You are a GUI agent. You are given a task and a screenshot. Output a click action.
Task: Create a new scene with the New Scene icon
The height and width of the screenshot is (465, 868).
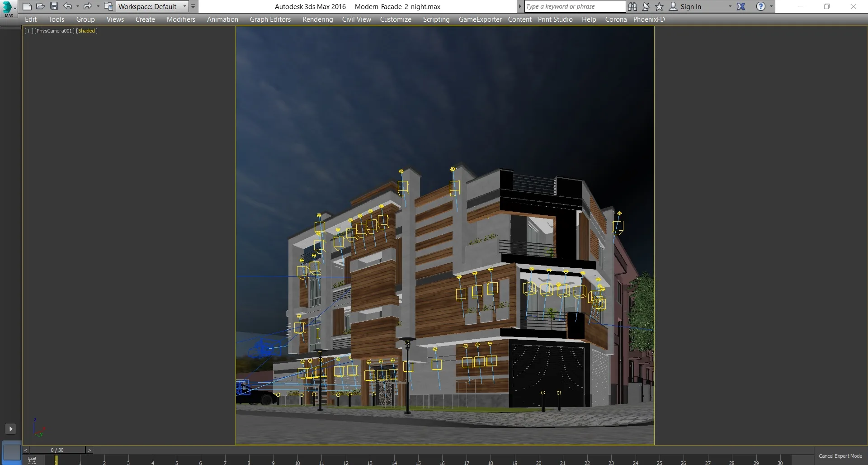coord(27,6)
